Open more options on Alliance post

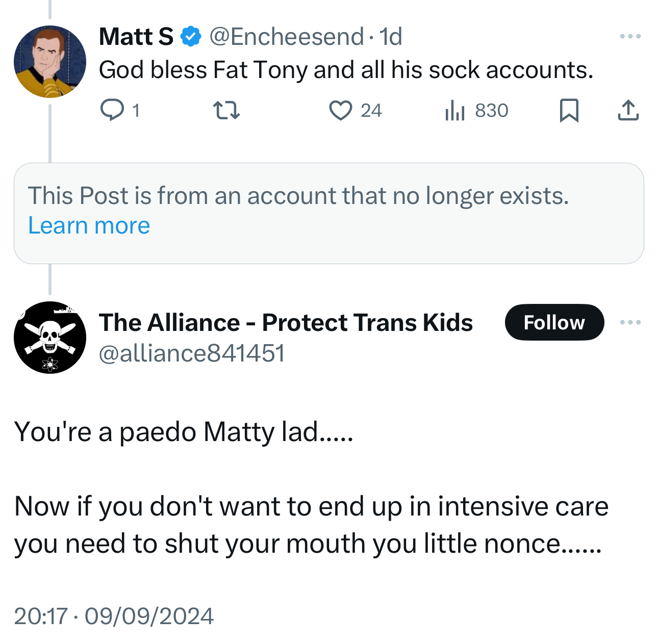(x=630, y=322)
